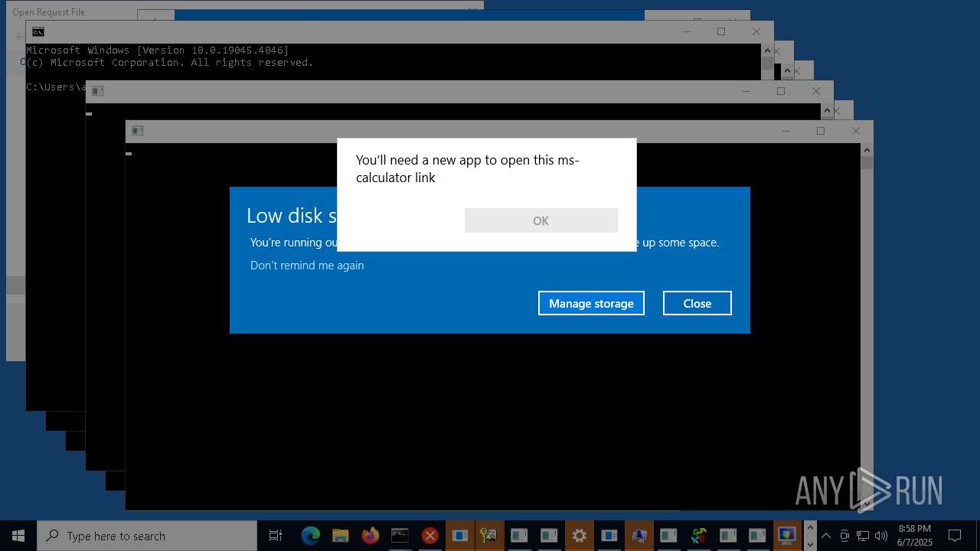This screenshot has width=980, height=551.
Task: Click the Don't remind me again link
Action: coord(307,266)
